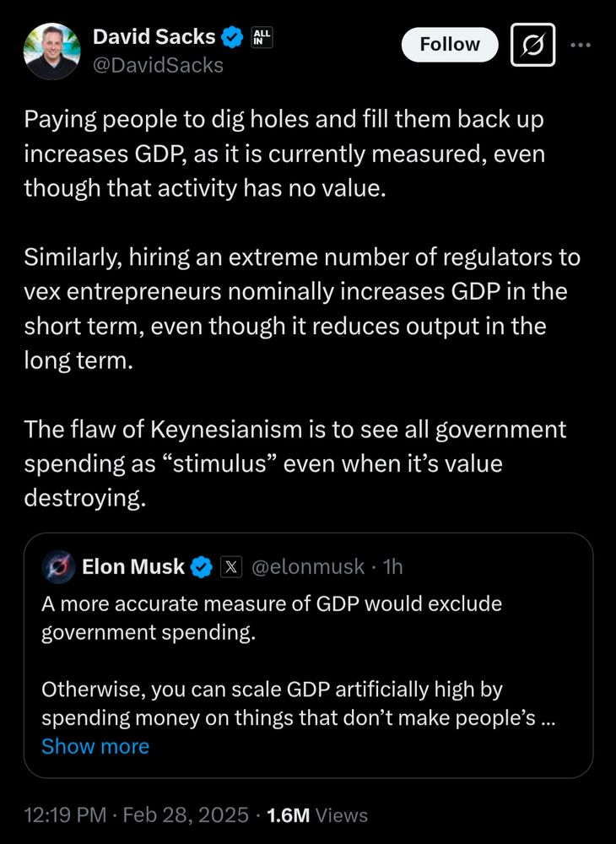This screenshot has height=844, width=616.
Task: Click Elon Musk's display name
Action: (x=135, y=567)
